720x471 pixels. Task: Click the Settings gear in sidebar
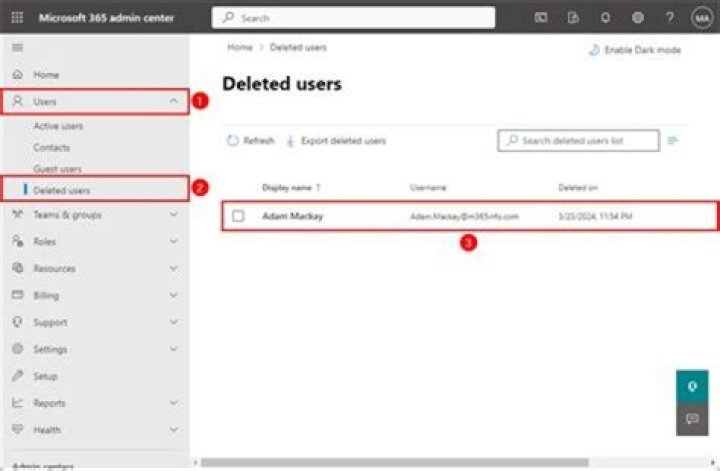tap(17, 349)
